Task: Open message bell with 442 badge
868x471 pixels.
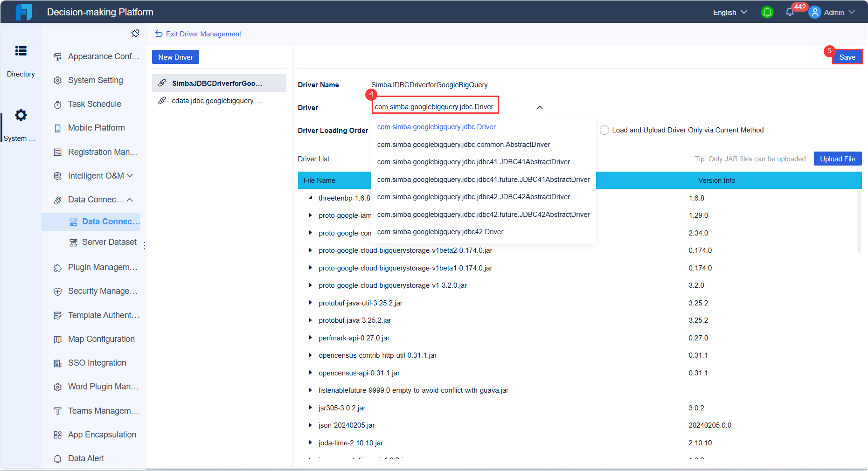Action: click(x=790, y=12)
